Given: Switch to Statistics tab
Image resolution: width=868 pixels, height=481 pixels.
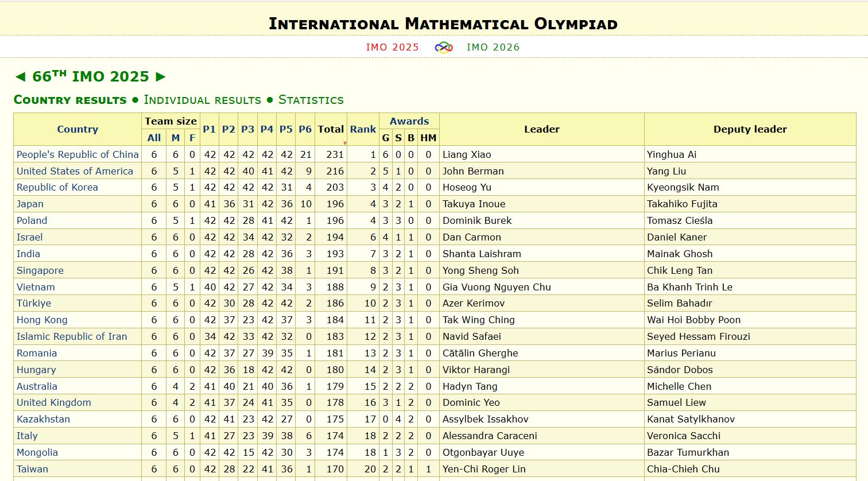Looking at the screenshot, I should tap(311, 100).
